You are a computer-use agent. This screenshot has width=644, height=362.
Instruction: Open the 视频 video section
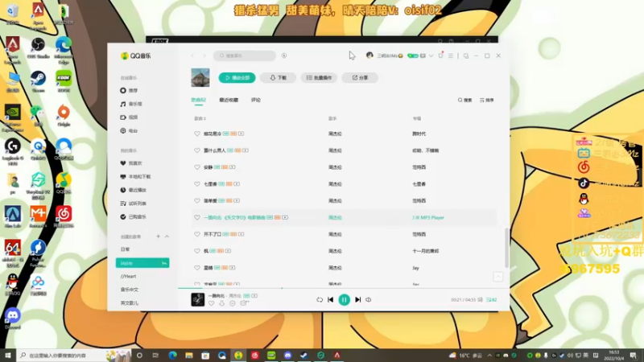(129, 117)
